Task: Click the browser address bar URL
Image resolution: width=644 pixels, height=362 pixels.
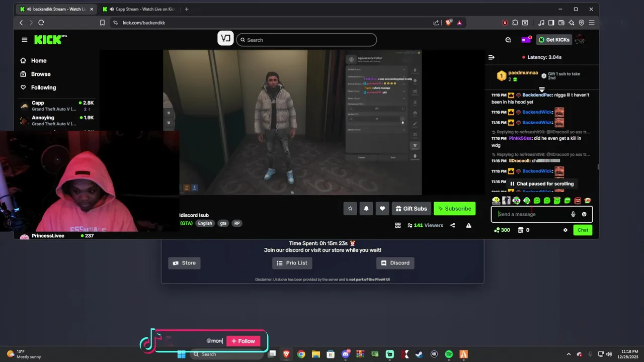Action: coord(144,23)
